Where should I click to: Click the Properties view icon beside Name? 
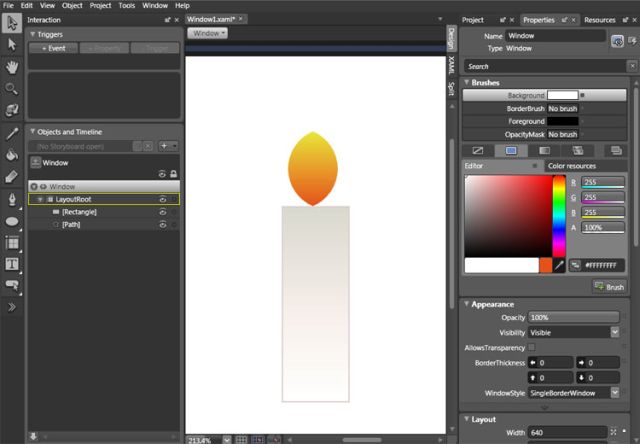point(617,41)
